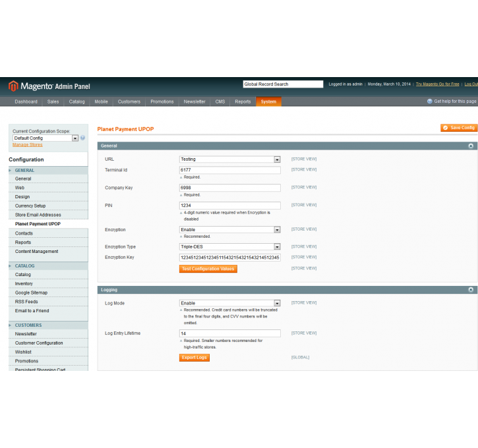
Task: Focus the Global Record Search field
Action: tap(283, 84)
